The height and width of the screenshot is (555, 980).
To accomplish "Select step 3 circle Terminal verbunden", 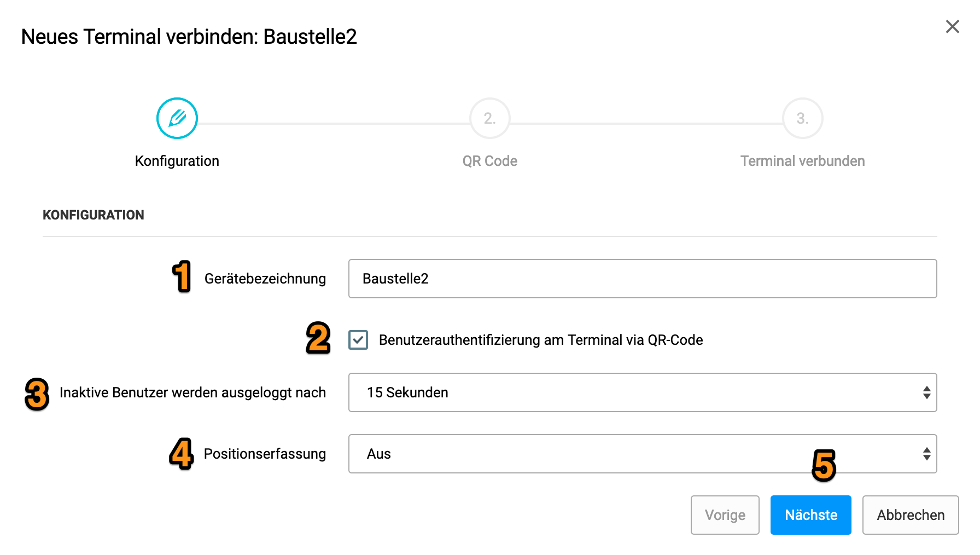I will (802, 118).
